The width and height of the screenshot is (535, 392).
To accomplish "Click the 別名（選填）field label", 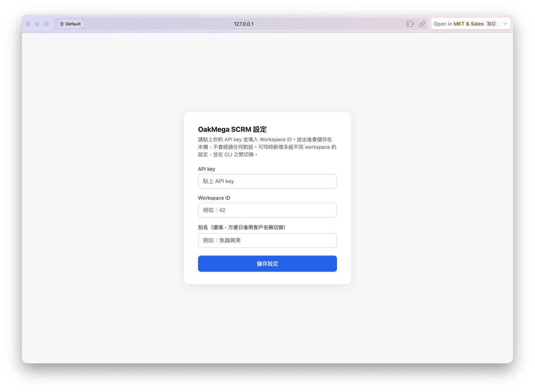I will tap(242, 227).
